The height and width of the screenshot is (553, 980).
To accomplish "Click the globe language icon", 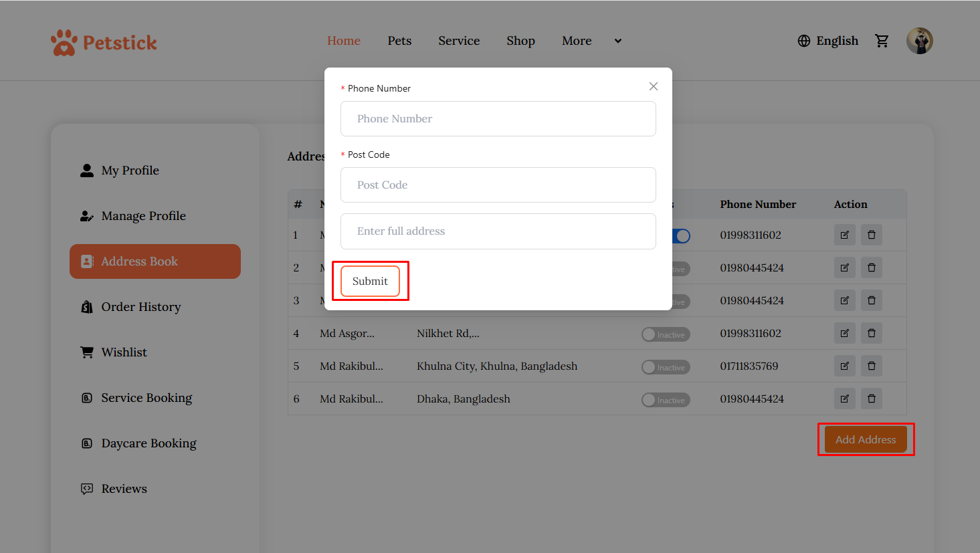I will (x=803, y=41).
